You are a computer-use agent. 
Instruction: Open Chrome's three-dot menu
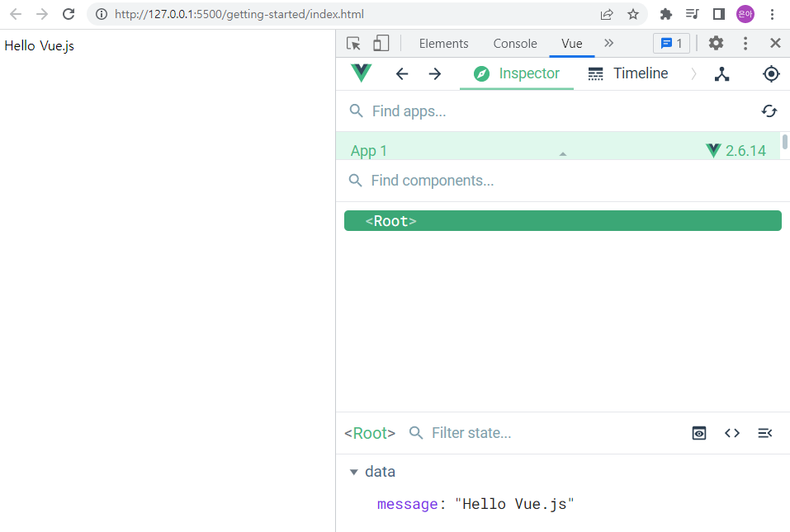point(772,14)
